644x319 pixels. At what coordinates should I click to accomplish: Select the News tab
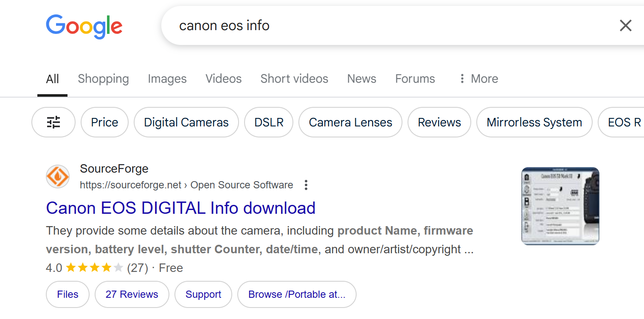[361, 79]
